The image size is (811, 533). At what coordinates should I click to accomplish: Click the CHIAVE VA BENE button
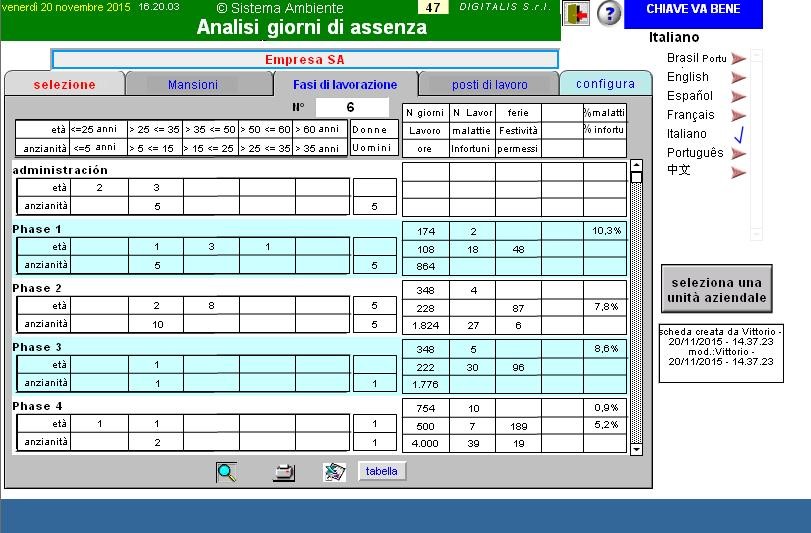[x=693, y=14]
